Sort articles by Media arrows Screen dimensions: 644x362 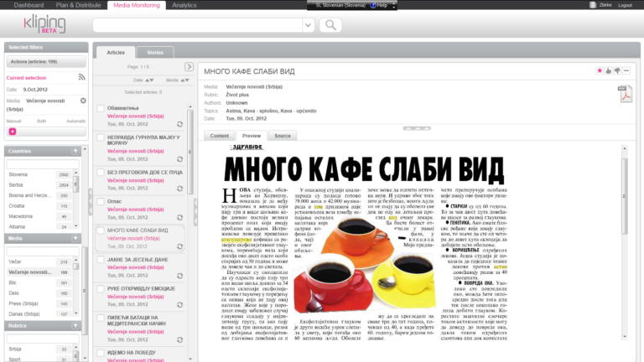pyautogui.click(x=185, y=80)
